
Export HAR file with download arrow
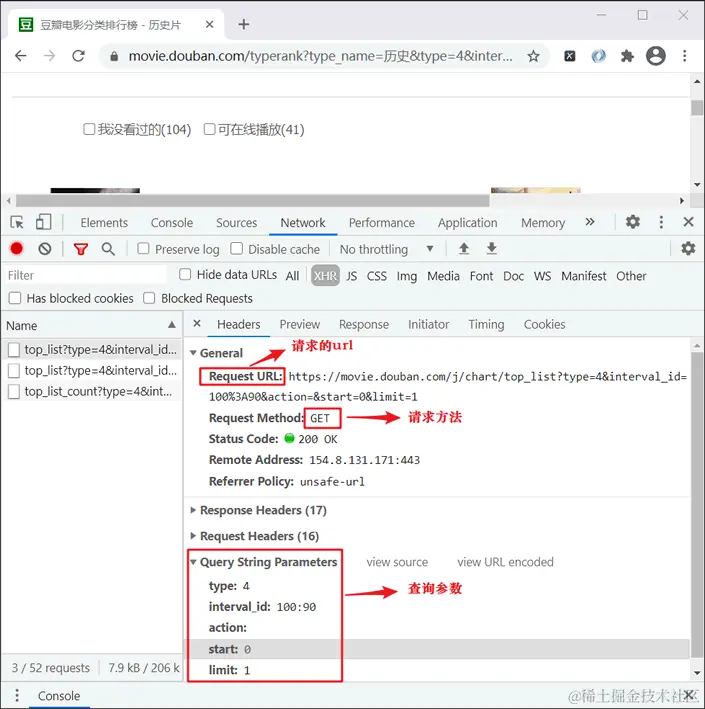coord(492,248)
